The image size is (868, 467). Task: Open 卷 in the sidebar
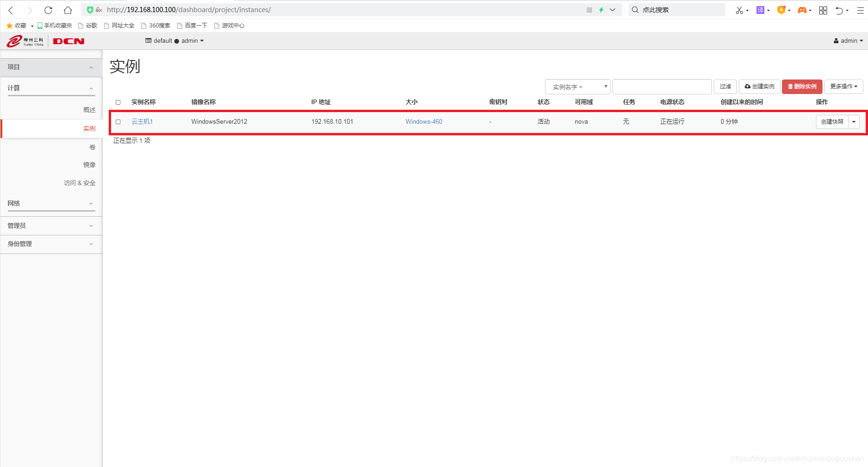[92, 147]
